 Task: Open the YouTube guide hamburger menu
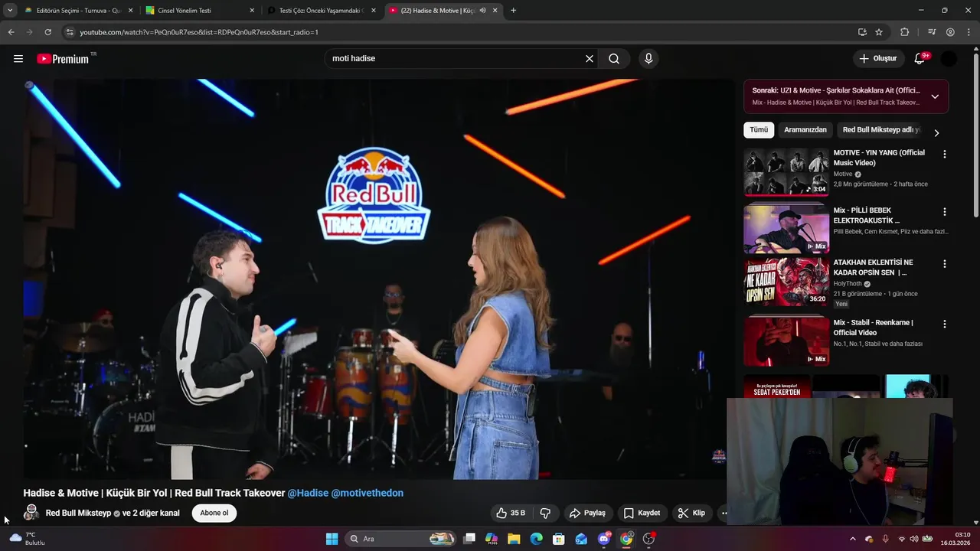click(18, 58)
